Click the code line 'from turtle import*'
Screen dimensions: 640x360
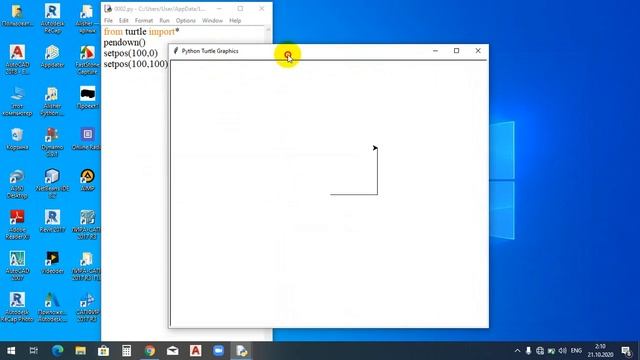141,32
